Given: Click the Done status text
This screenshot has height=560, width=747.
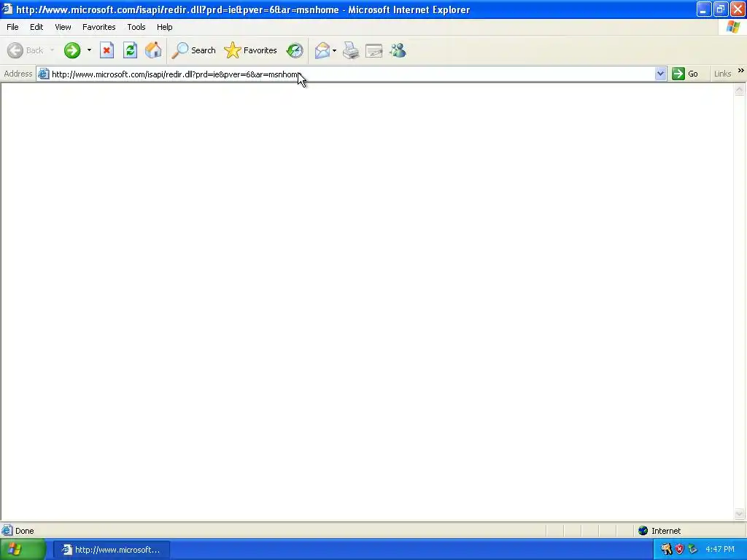Looking at the screenshot, I should pyautogui.click(x=24, y=531).
